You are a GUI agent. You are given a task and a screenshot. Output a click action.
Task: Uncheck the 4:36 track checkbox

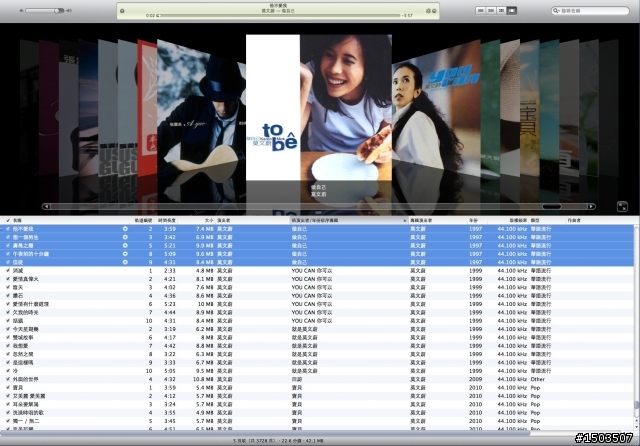pos(8,295)
